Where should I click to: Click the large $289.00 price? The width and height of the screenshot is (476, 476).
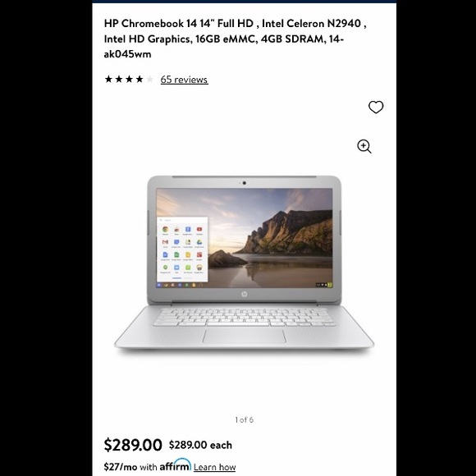[x=133, y=445]
